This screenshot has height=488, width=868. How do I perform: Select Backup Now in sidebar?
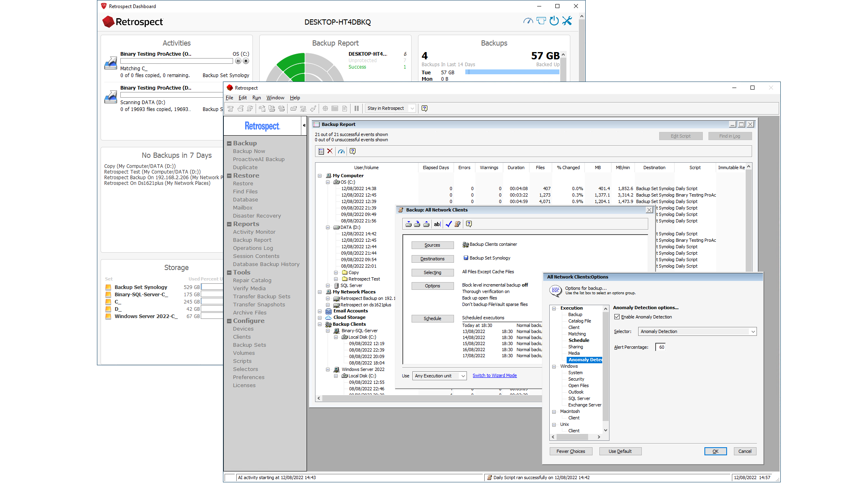point(249,151)
